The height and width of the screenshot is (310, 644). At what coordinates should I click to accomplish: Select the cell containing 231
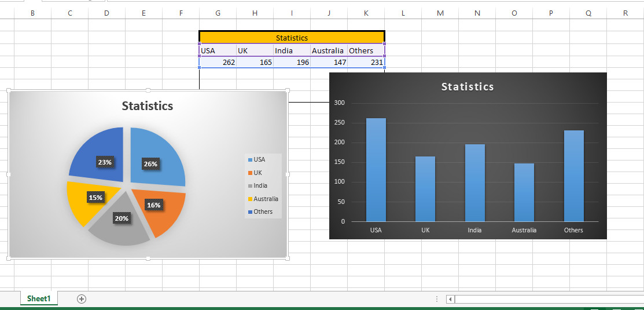(x=366, y=63)
